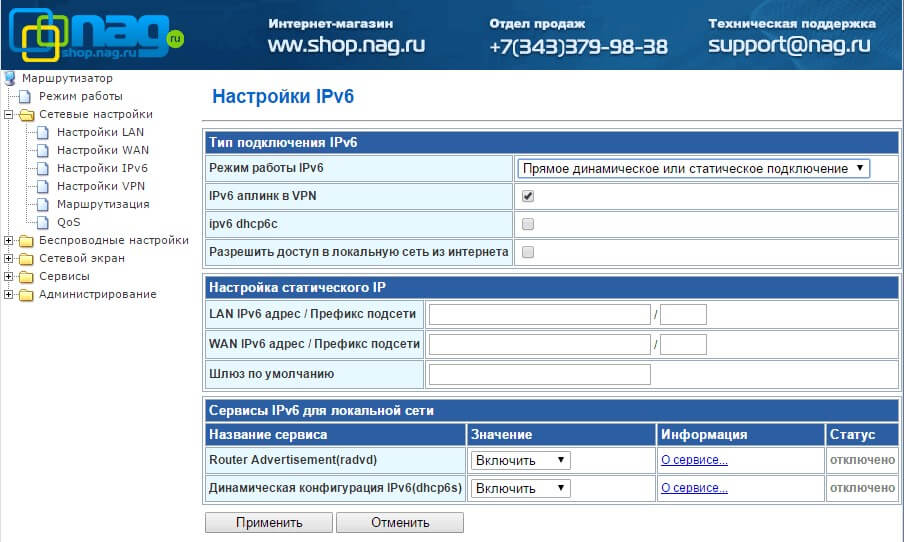Click the Маршрутизатор router icon
This screenshot has height=542, width=904.
click(10, 78)
